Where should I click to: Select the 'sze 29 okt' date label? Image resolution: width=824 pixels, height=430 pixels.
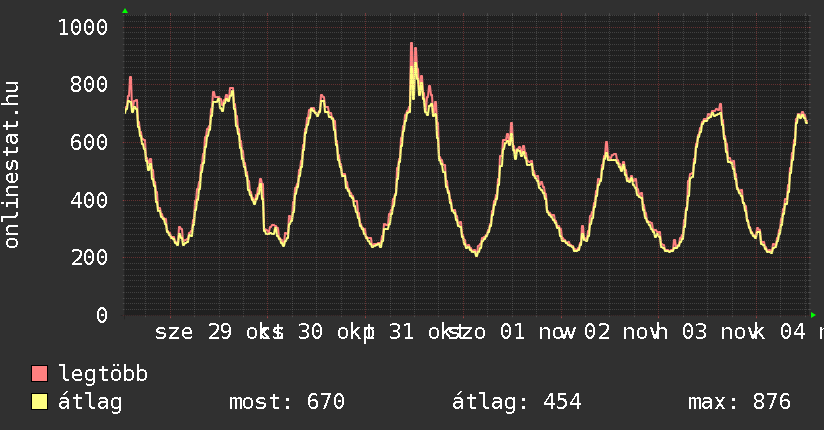pyautogui.click(x=215, y=332)
